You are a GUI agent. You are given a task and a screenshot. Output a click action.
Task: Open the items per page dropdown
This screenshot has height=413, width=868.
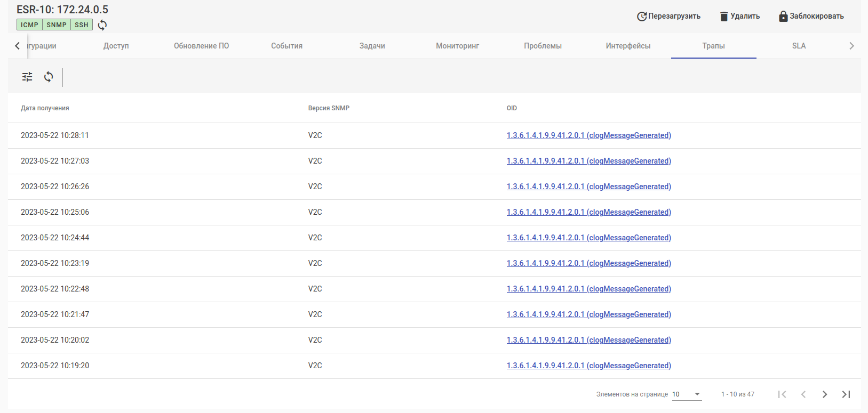pos(686,394)
